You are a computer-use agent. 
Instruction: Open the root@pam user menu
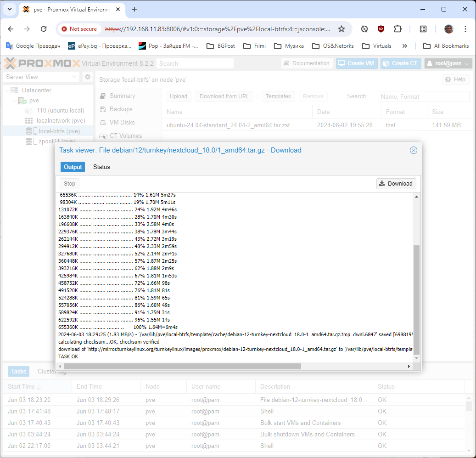(x=448, y=63)
